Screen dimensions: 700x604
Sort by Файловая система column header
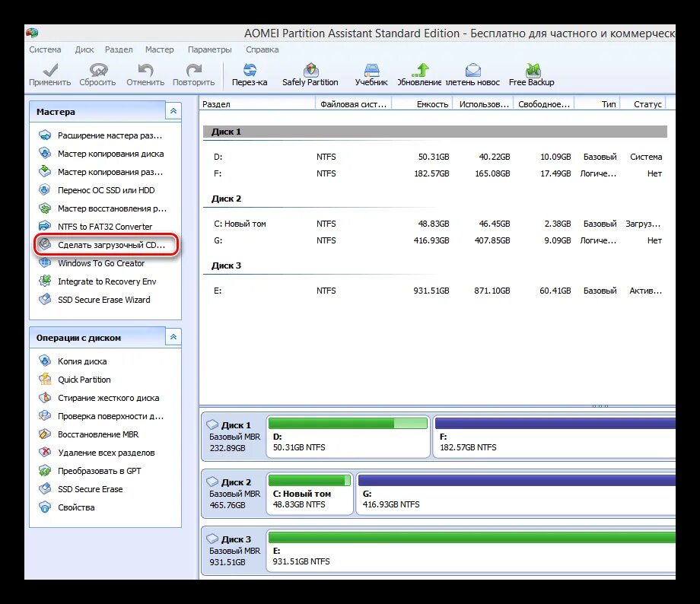tap(354, 104)
